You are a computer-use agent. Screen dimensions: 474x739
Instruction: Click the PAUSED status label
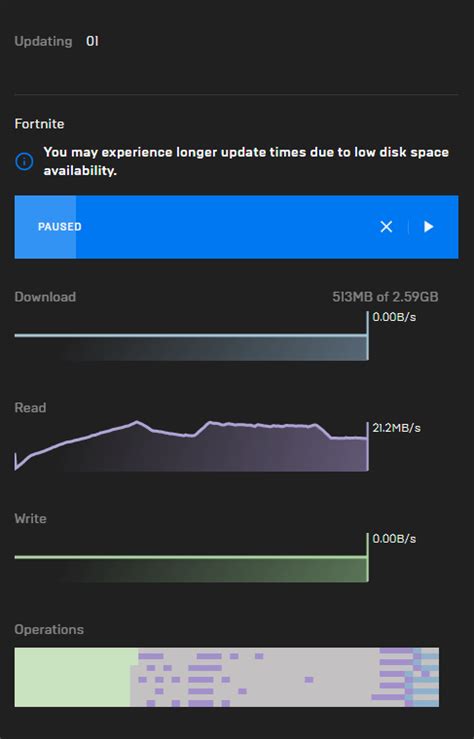[x=60, y=227]
